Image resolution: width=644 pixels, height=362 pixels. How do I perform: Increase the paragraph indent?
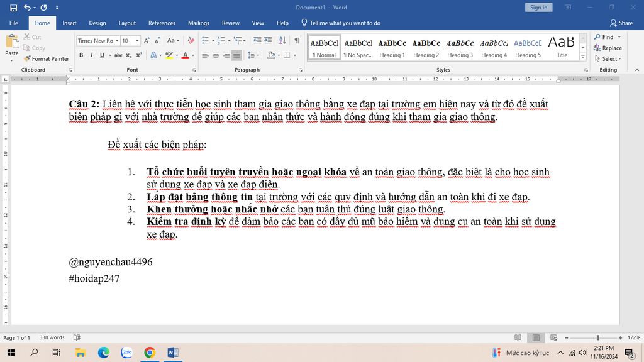(x=268, y=41)
